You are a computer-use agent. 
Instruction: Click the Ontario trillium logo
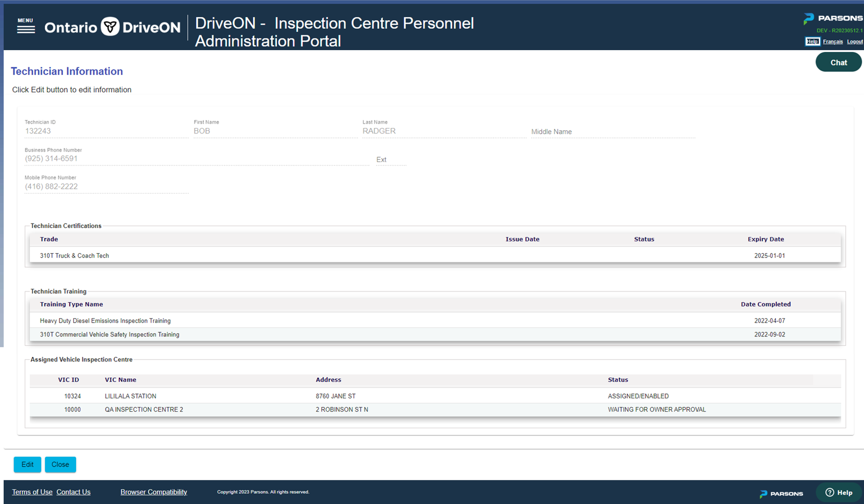coord(110,27)
